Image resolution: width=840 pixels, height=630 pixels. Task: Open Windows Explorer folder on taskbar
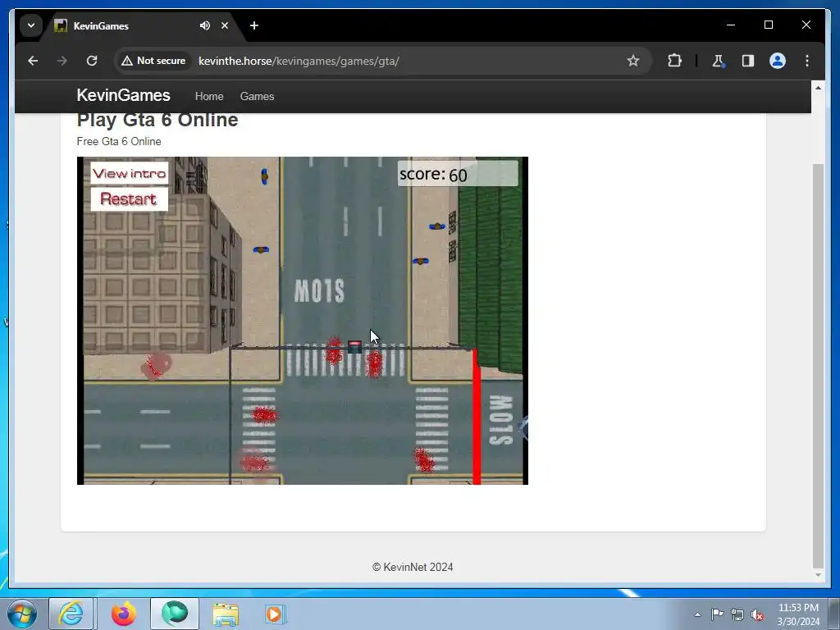click(x=226, y=614)
